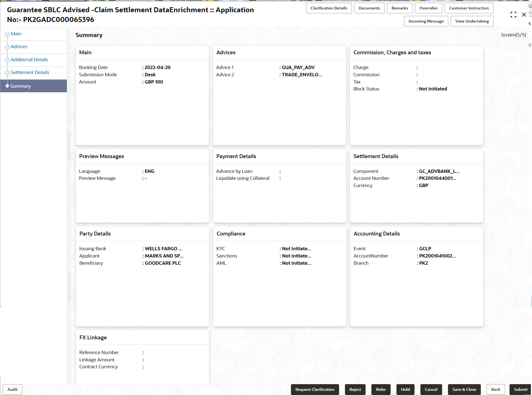Click the Settlement Details step check icon

pos(8,73)
